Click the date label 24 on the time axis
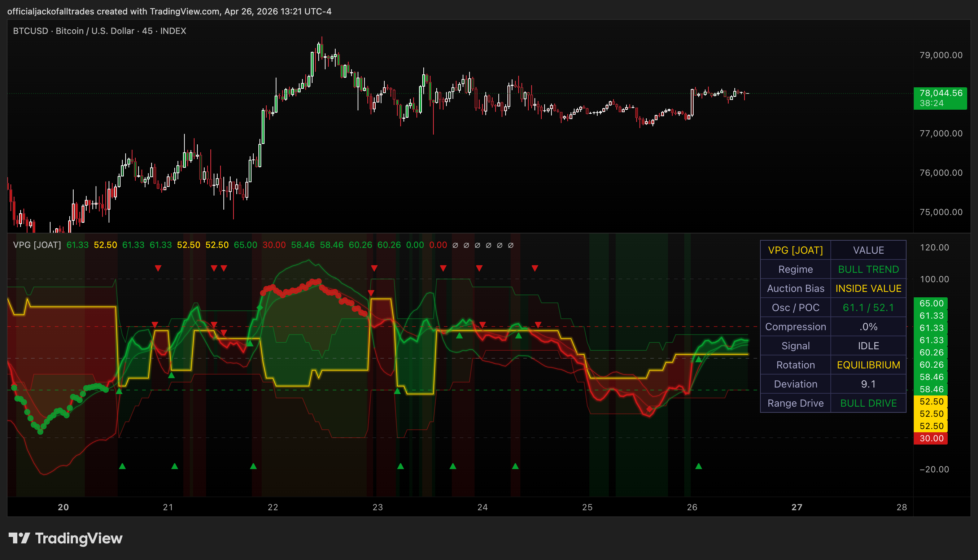 482,507
